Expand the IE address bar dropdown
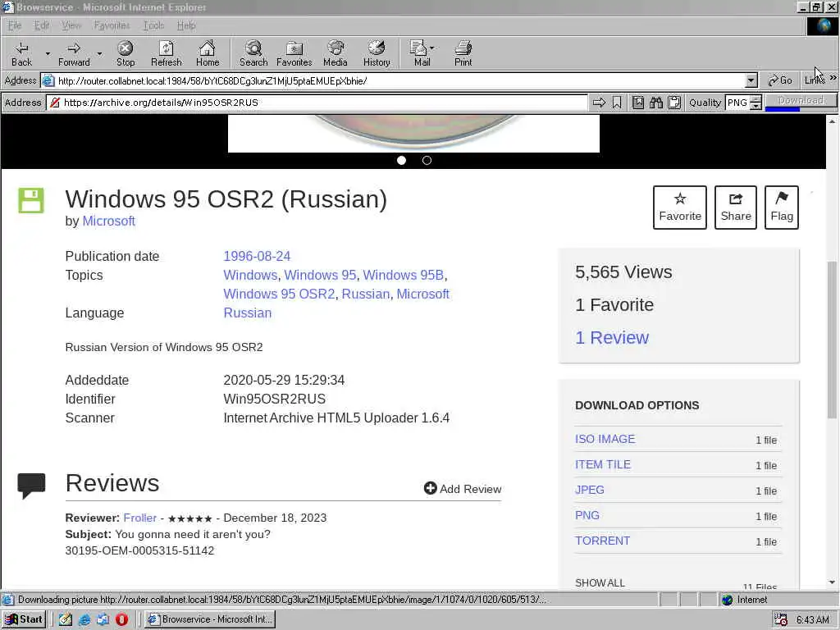The width and height of the screenshot is (840, 630). point(751,81)
